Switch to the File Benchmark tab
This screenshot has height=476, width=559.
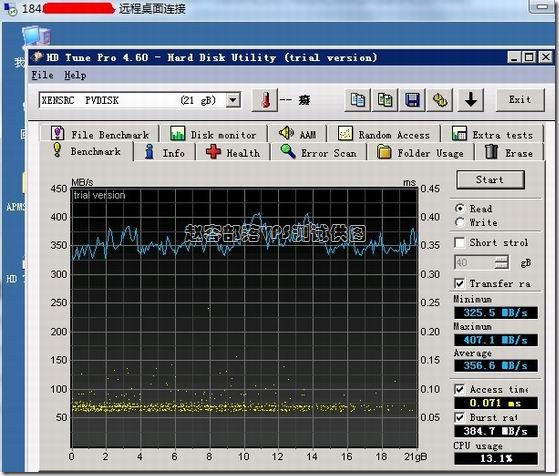[x=99, y=133]
